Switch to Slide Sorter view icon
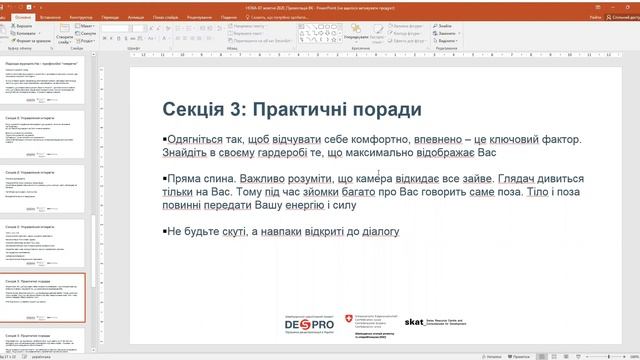The image size is (640, 360). coord(554,357)
